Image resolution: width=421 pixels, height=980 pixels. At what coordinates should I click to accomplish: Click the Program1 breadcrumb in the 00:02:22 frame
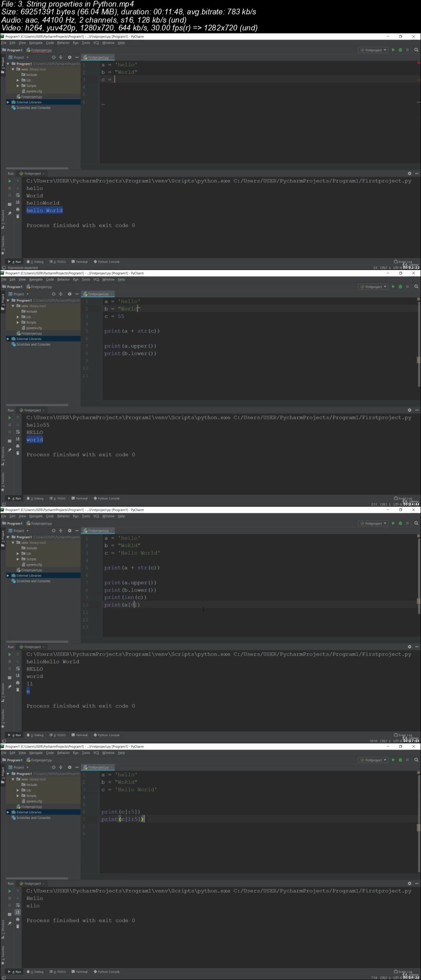pos(12,50)
